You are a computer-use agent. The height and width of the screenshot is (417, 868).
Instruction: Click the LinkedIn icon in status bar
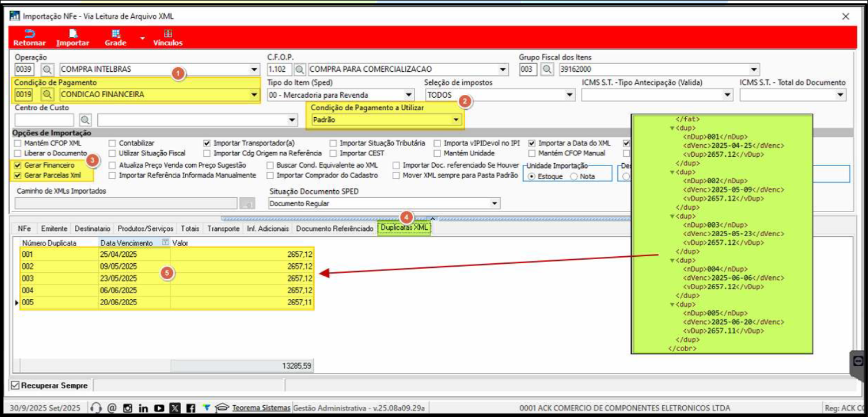(x=143, y=408)
